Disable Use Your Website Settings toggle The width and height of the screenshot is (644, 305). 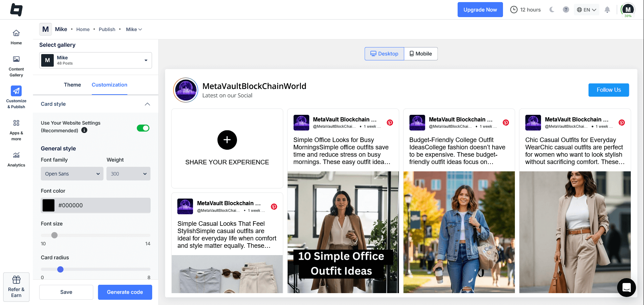[x=143, y=128]
